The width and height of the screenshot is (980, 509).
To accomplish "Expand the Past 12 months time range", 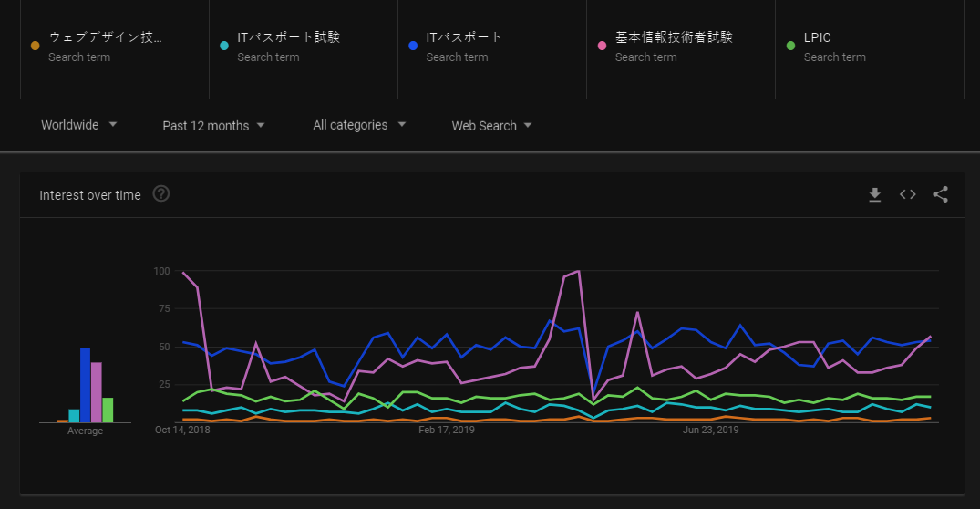I will click(213, 126).
